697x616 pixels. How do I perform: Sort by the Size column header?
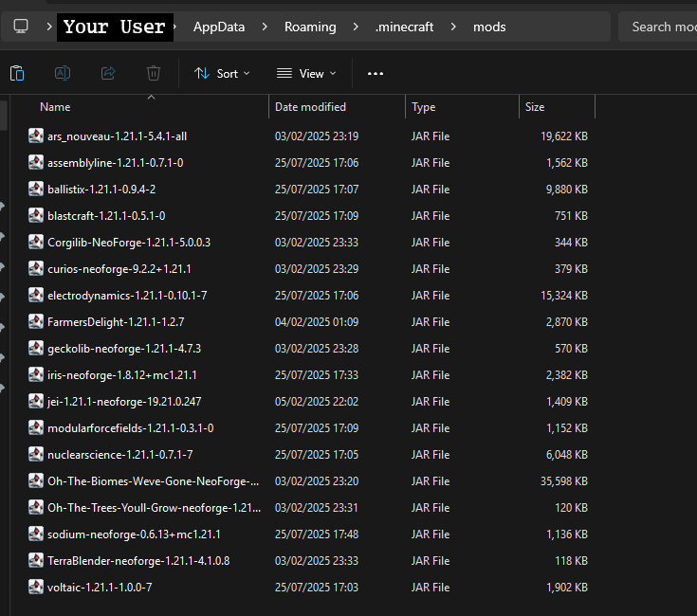click(535, 107)
